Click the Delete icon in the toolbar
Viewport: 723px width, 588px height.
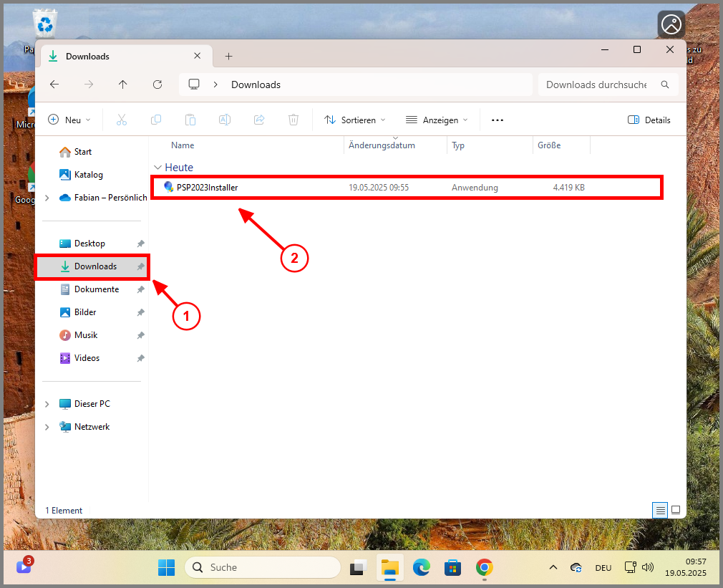pyautogui.click(x=293, y=120)
